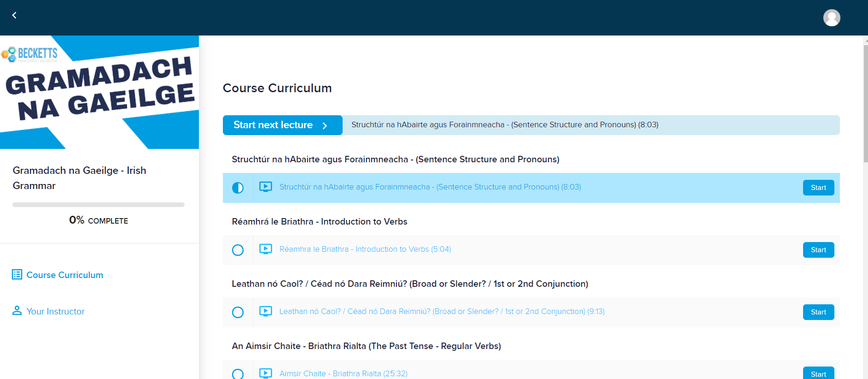Open lecture link Leathan nó Caol (9:13)

[442, 311]
